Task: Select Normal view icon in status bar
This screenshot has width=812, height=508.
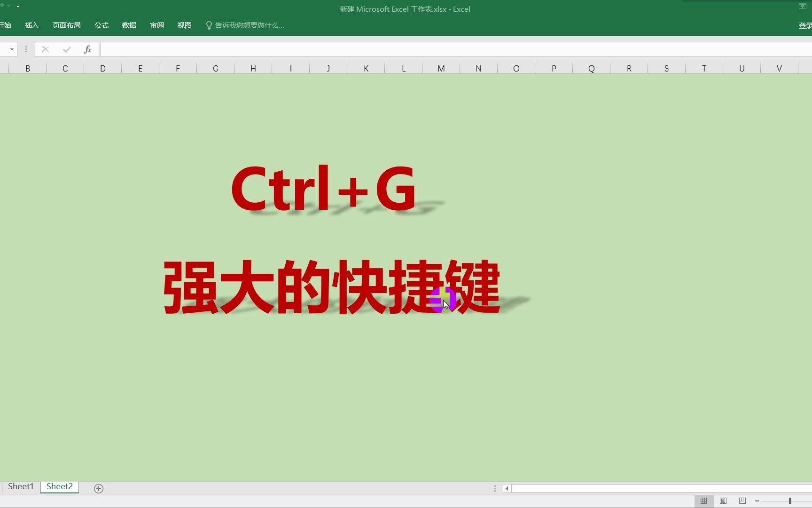Action: (x=703, y=501)
